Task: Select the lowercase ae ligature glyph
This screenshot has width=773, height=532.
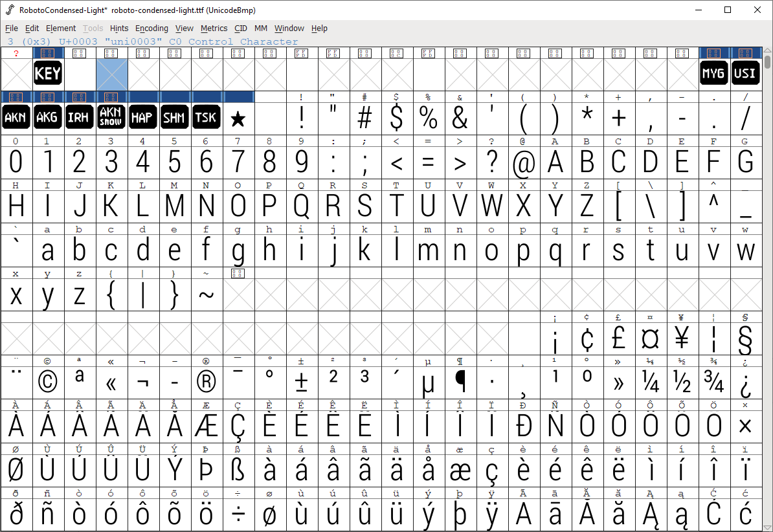Action: tap(460, 470)
